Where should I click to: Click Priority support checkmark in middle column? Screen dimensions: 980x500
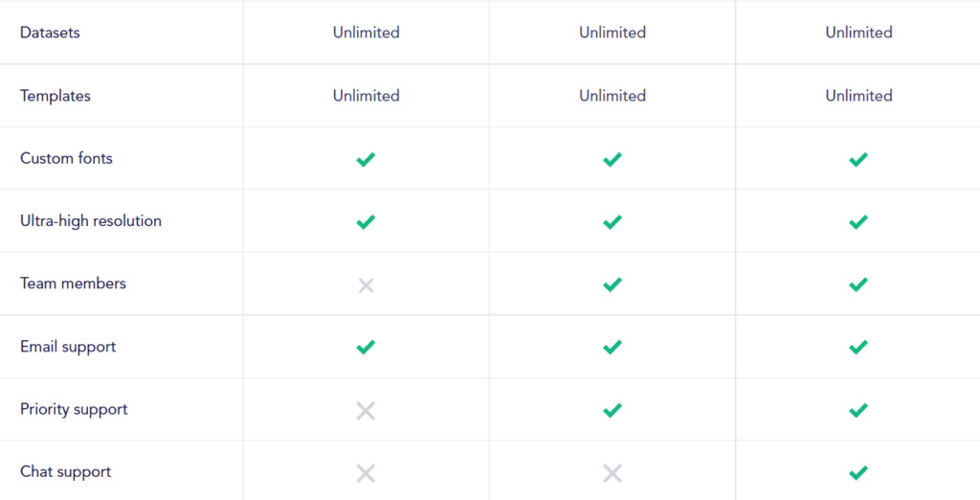pos(612,411)
